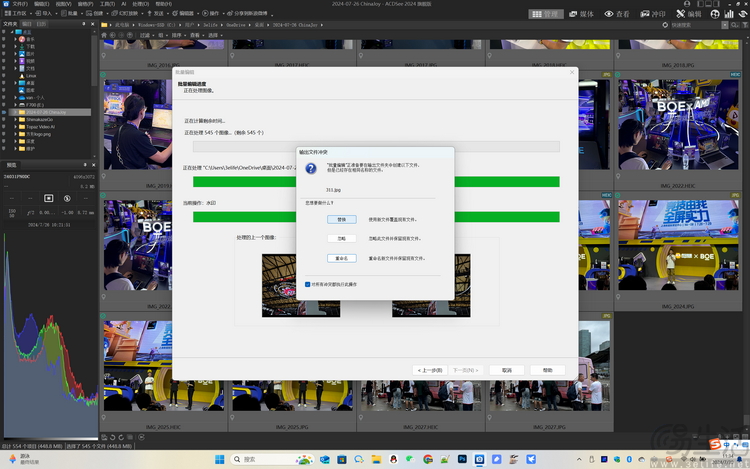Open the Tools (工具) menu
750x469 pixels.
coord(107,4)
